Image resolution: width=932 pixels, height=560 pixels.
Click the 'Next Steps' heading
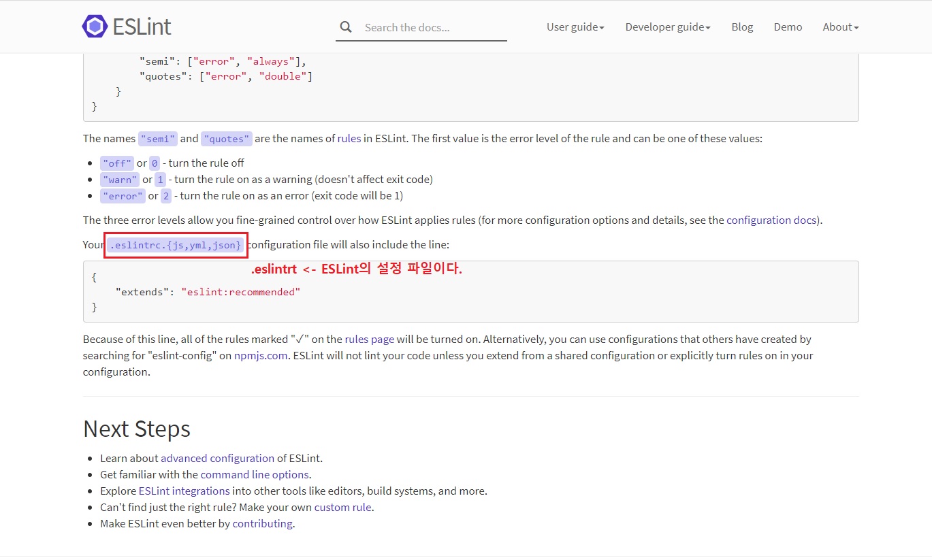click(x=137, y=429)
